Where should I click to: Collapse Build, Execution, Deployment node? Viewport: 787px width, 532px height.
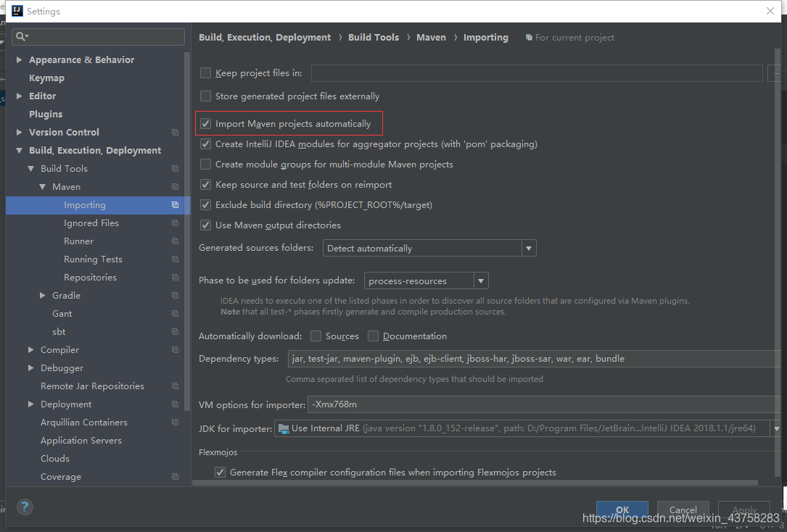point(19,151)
